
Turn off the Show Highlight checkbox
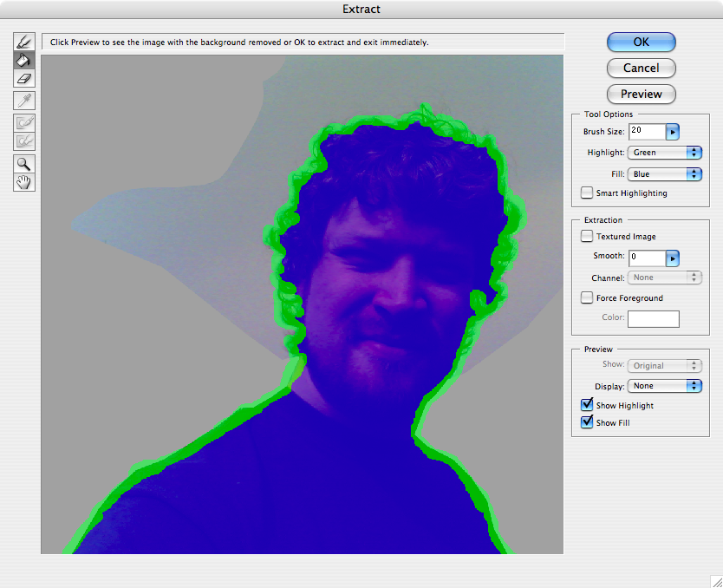[588, 405]
